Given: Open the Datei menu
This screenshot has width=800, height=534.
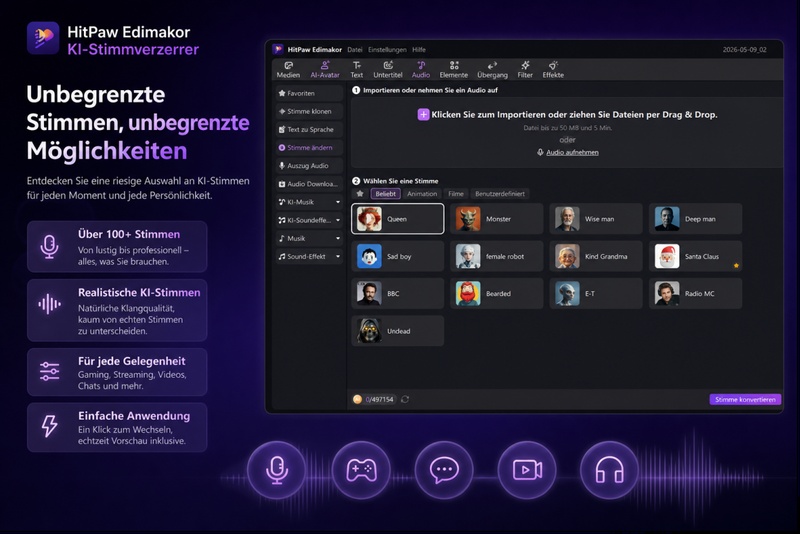Looking at the screenshot, I should (x=355, y=49).
